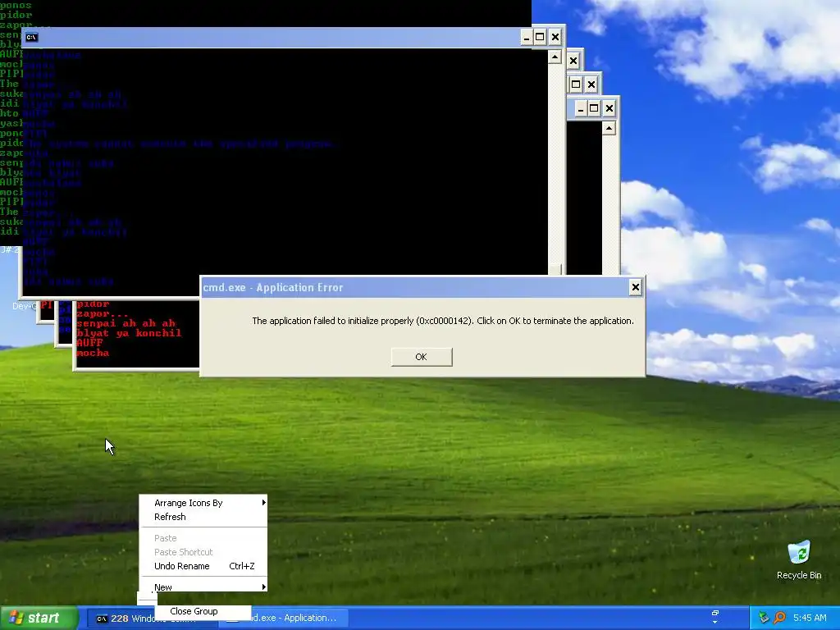Click the red 'senpai ah ah ah' console line
The width and height of the screenshot is (840, 630).
126,323
